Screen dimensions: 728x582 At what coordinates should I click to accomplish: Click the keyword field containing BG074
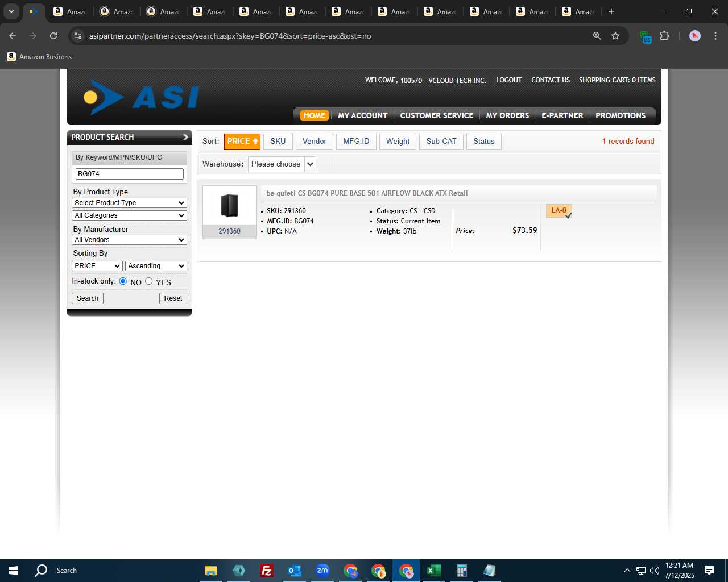pyautogui.click(x=130, y=174)
